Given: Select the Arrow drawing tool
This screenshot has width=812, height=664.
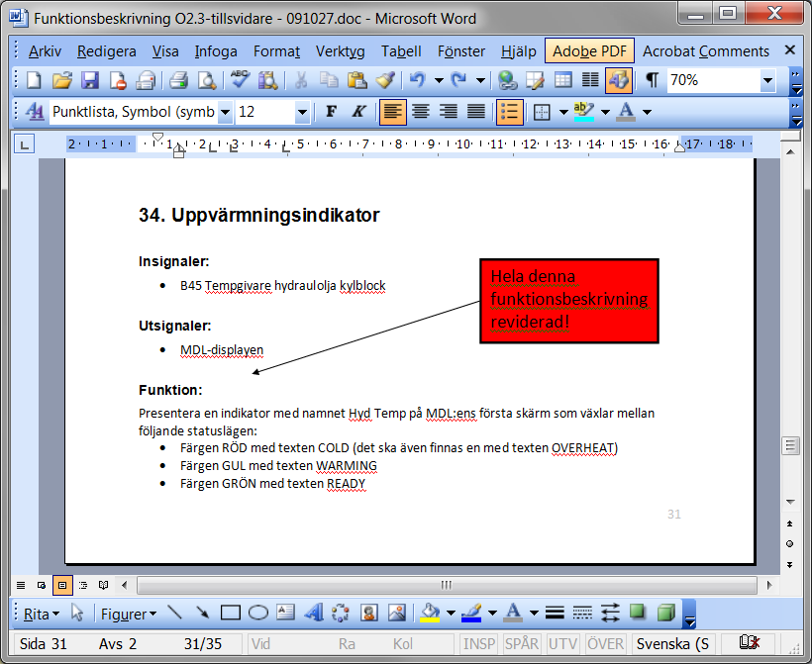Looking at the screenshot, I should pyautogui.click(x=202, y=614).
